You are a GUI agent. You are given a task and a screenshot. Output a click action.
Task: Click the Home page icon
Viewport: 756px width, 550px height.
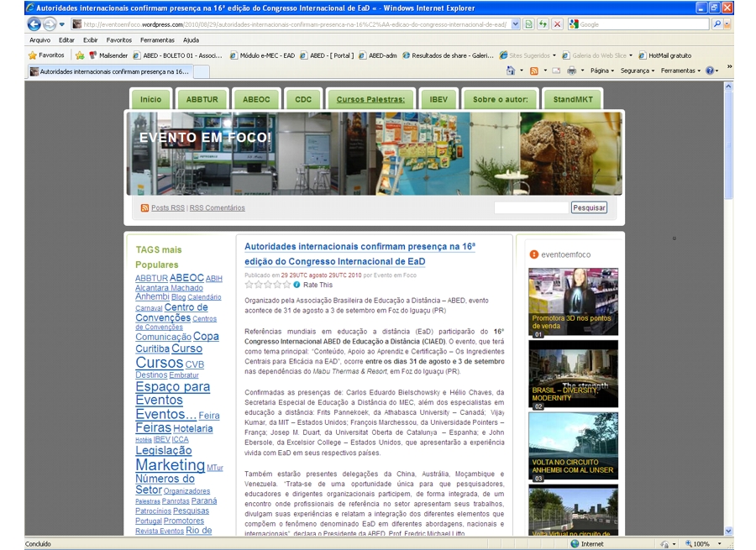tap(511, 71)
